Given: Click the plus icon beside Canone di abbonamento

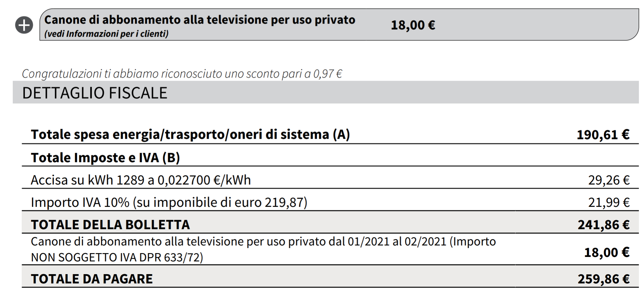Looking at the screenshot, I should coord(24,25).
